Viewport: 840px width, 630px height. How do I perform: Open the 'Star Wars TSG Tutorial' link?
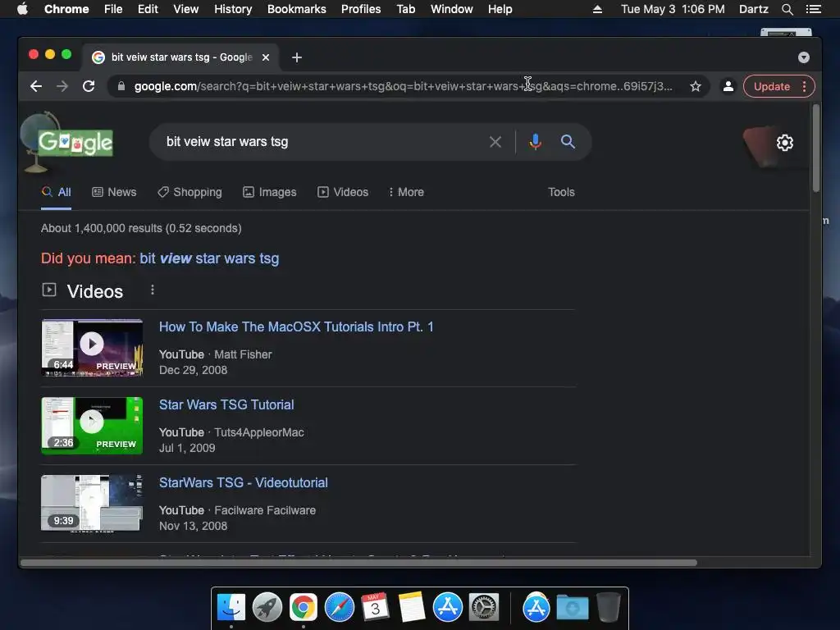pos(226,404)
